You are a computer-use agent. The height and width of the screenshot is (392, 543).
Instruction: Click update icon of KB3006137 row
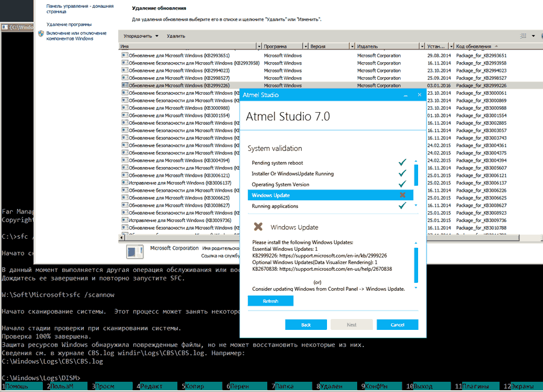click(x=125, y=183)
